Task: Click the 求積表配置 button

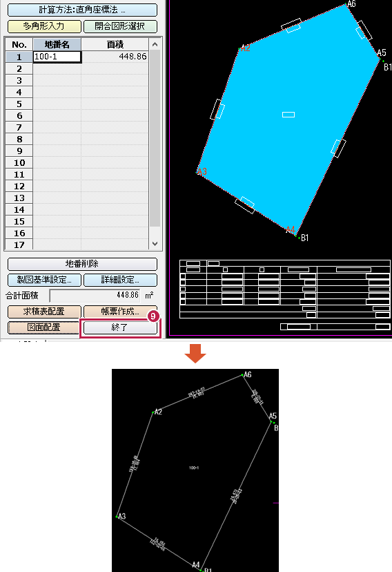Action: pos(44,312)
